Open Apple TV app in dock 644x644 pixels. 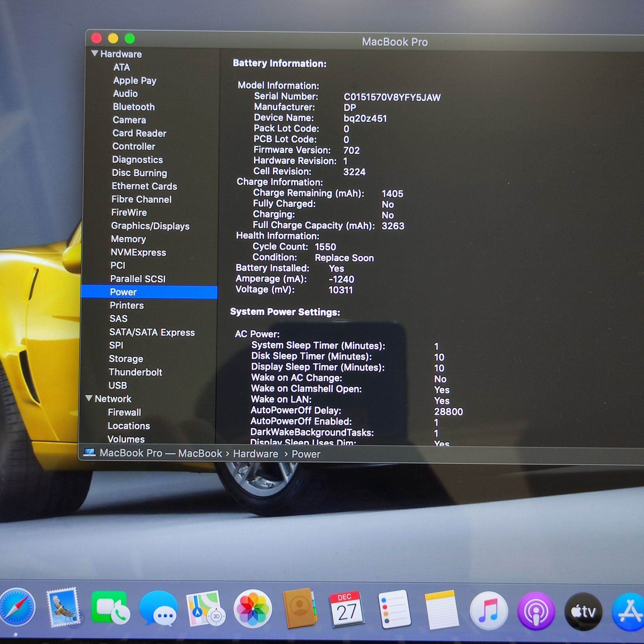pyautogui.click(x=584, y=611)
